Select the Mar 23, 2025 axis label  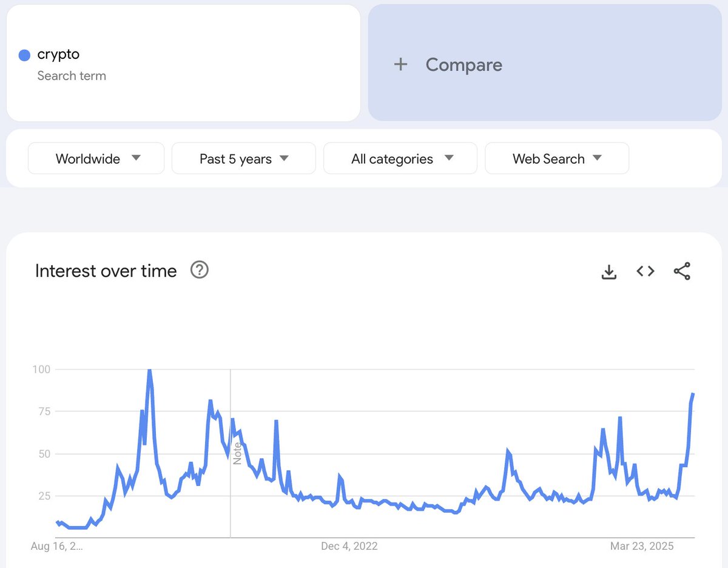pos(642,546)
